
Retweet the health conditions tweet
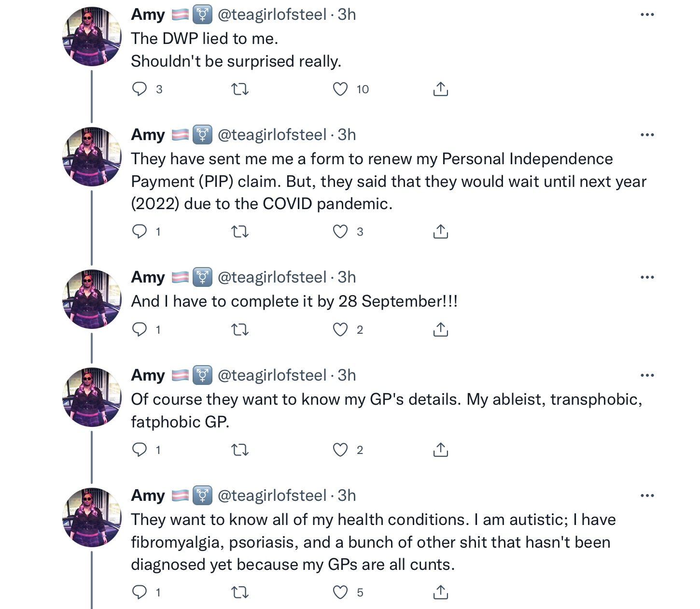240,592
